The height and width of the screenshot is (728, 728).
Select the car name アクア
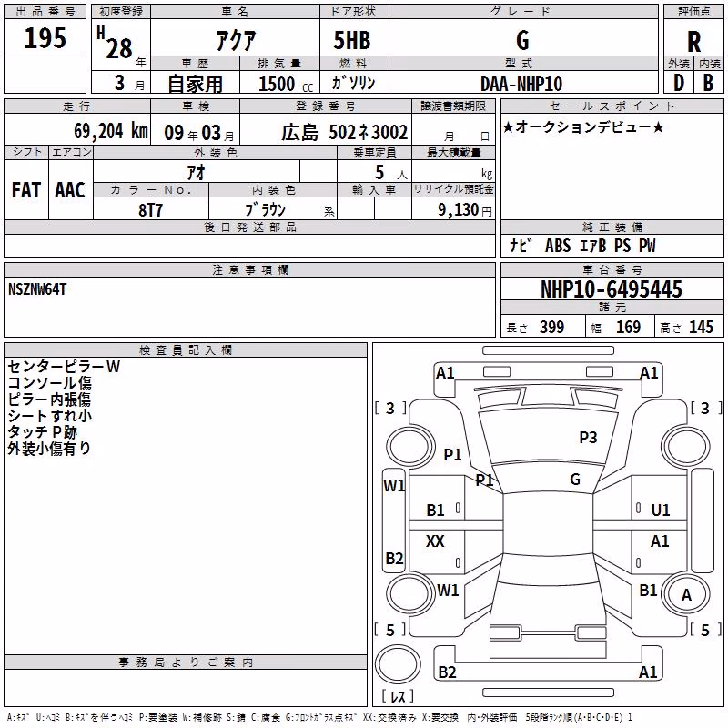pyautogui.click(x=236, y=40)
